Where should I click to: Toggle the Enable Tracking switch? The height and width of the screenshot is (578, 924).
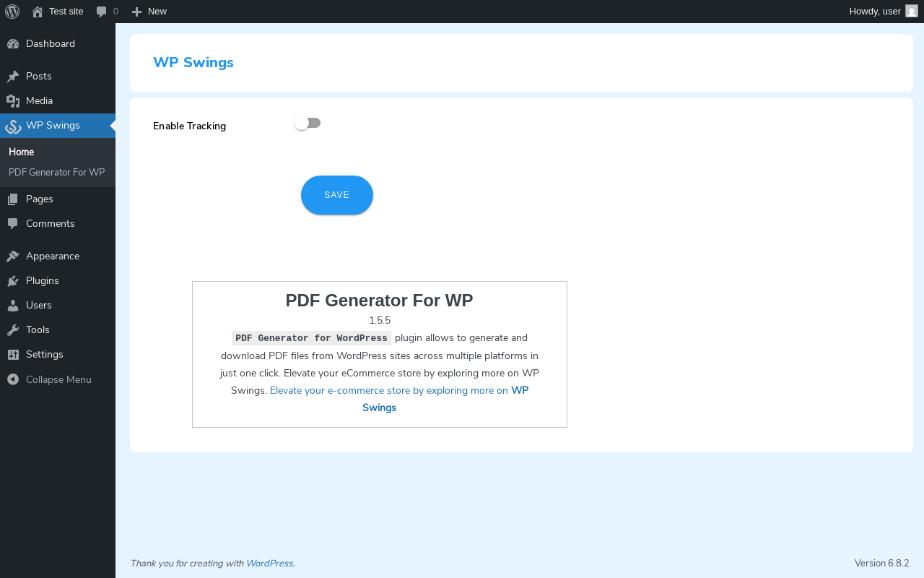point(308,124)
